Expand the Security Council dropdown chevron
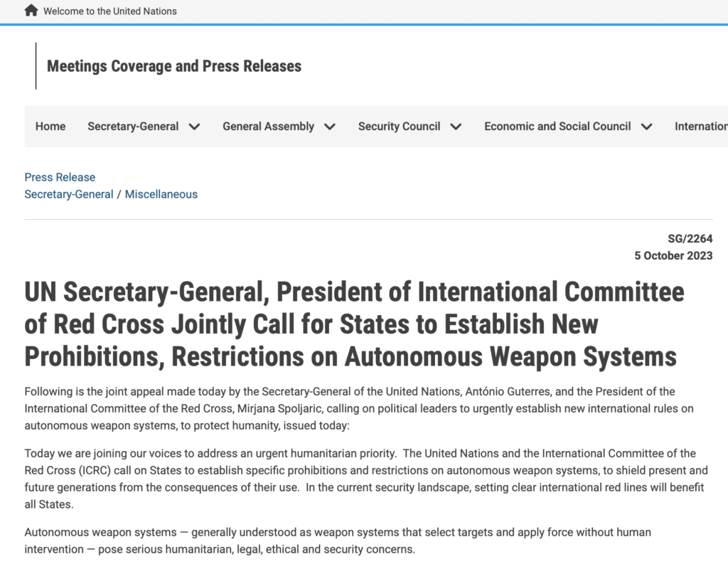 (x=456, y=127)
